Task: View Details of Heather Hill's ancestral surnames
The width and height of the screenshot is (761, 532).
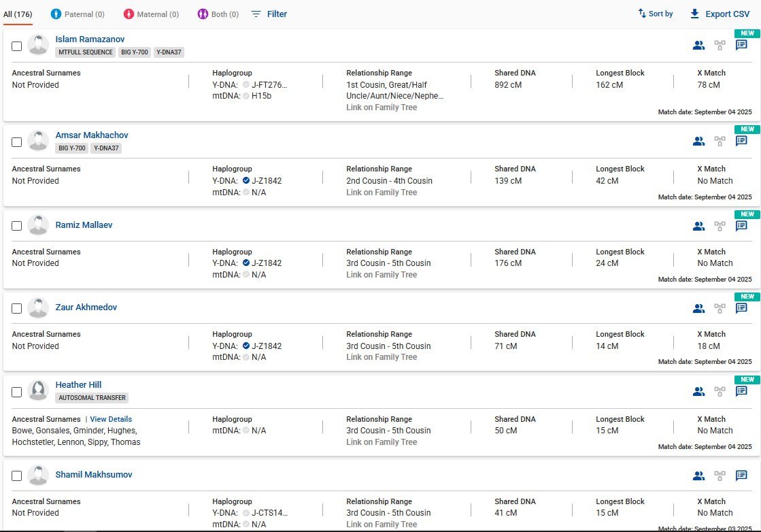Action: tap(111, 419)
